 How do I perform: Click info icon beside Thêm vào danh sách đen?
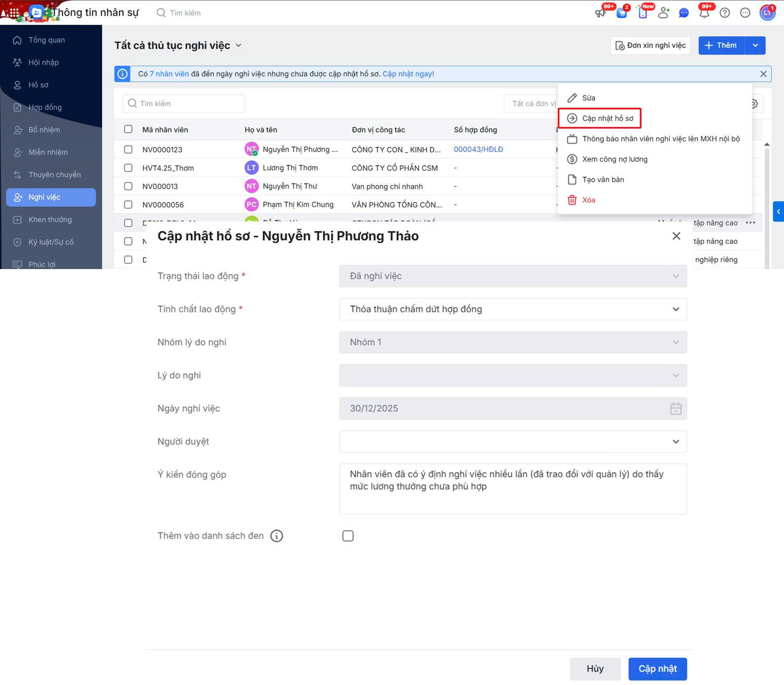[x=277, y=536]
